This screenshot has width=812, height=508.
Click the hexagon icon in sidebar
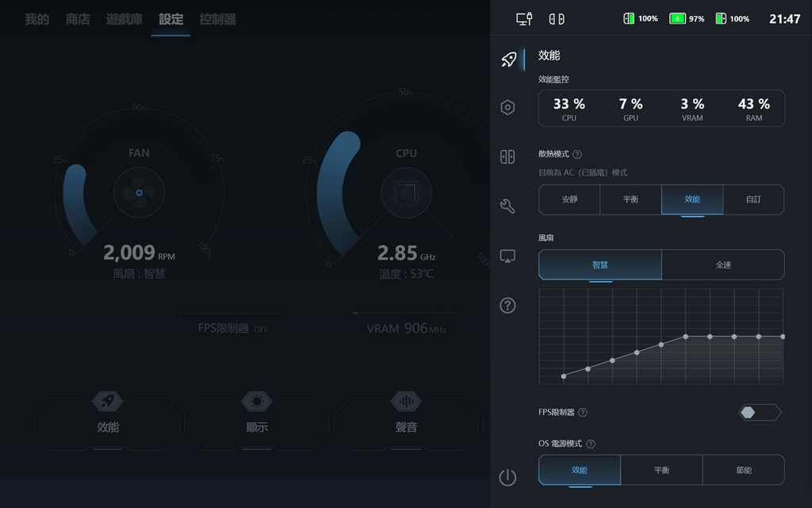[508, 107]
